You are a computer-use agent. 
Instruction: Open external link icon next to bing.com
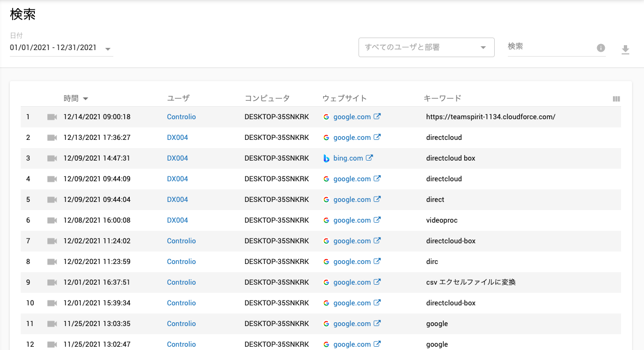[369, 158]
